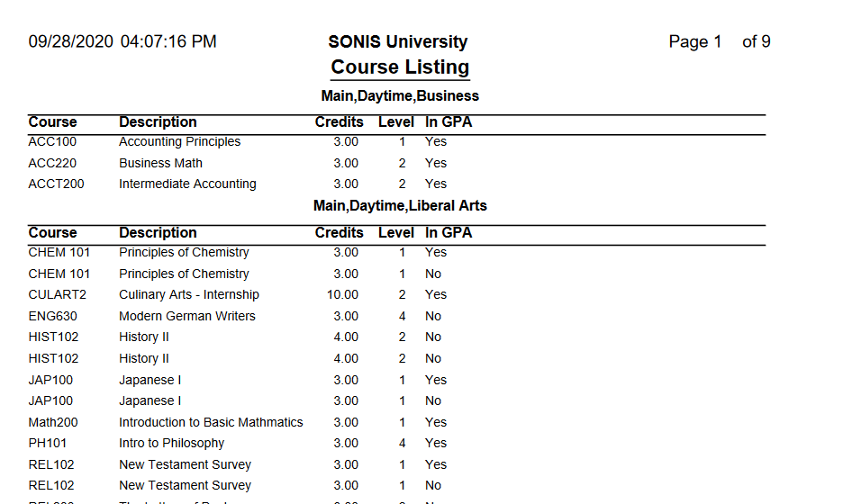
Task: Select the Accounting Principles description
Action: pyautogui.click(x=180, y=142)
